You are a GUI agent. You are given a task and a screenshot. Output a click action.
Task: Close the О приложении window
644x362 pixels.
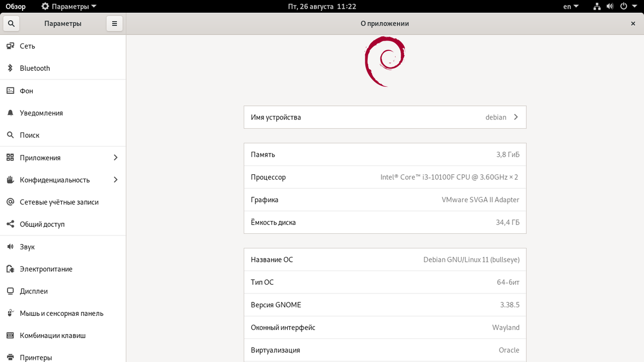[x=633, y=24]
